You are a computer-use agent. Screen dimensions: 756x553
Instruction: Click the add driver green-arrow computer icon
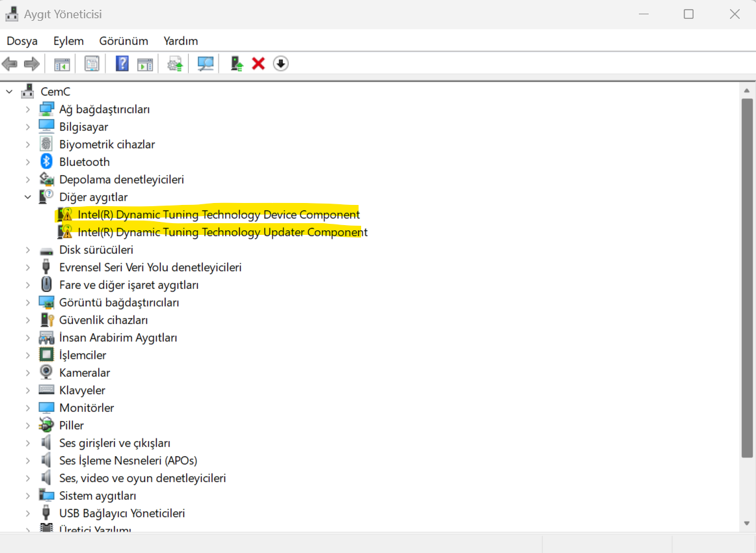(237, 64)
